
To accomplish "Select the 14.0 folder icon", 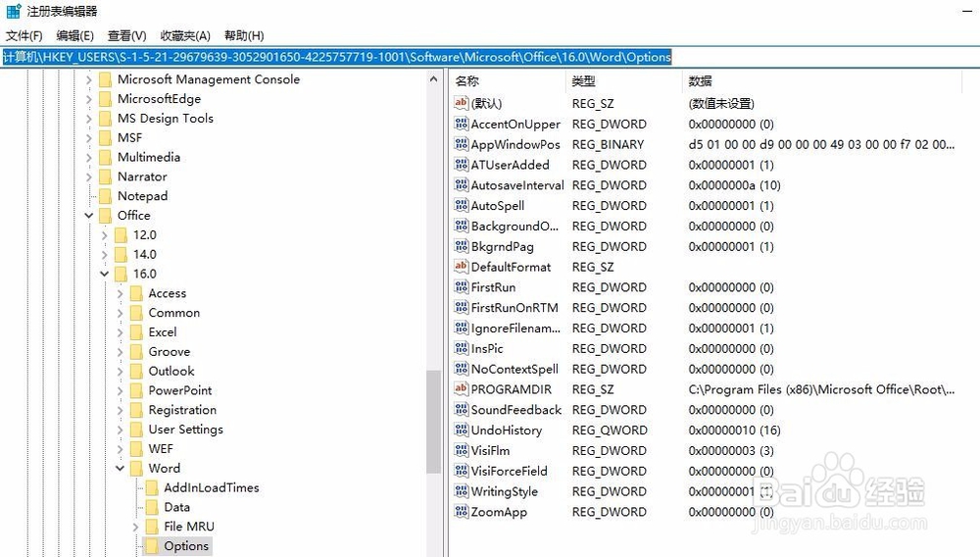I will click(121, 254).
